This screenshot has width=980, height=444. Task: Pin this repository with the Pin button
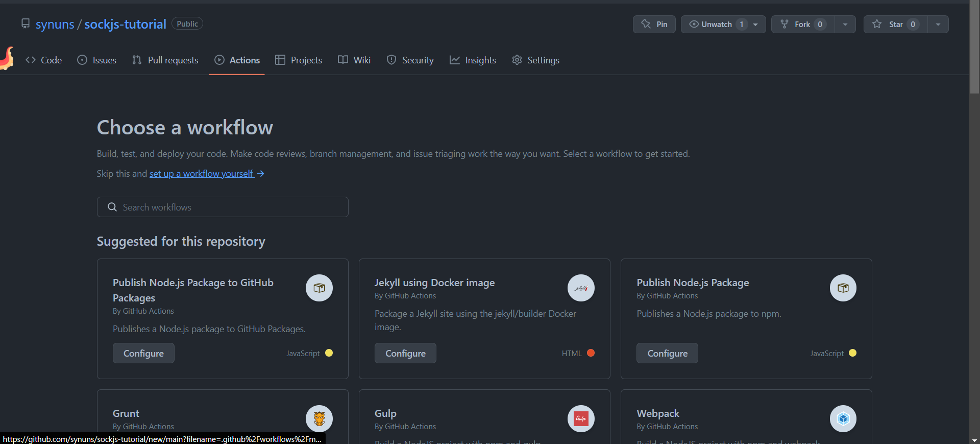[x=654, y=24]
